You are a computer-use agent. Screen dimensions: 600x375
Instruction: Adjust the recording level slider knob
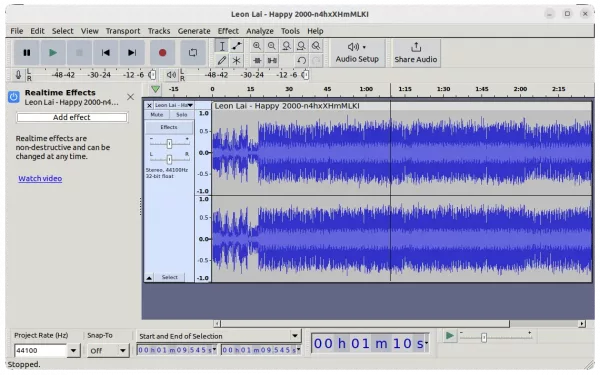pyautogui.click(x=152, y=75)
